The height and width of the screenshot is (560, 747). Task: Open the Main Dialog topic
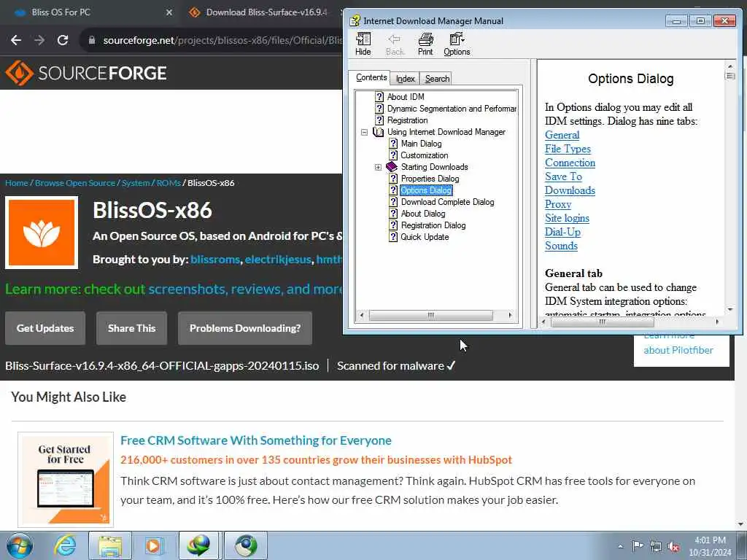421,144
